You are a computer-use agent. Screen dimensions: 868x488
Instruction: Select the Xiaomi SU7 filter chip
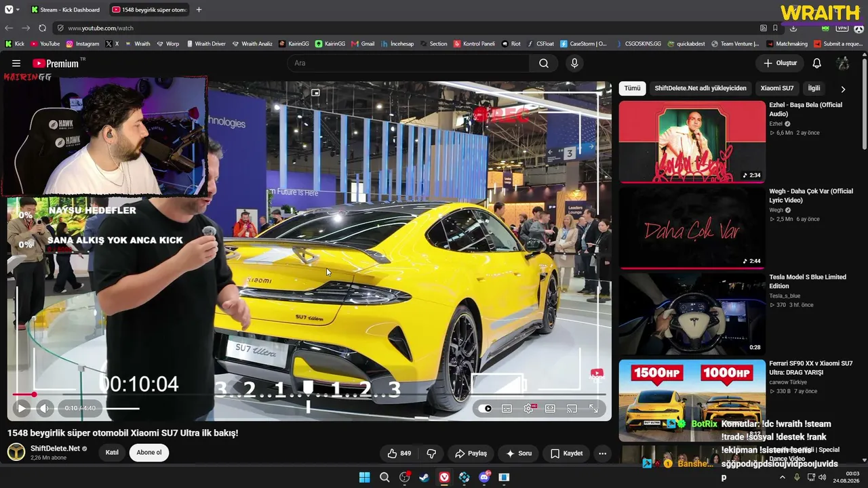[777, 88]
